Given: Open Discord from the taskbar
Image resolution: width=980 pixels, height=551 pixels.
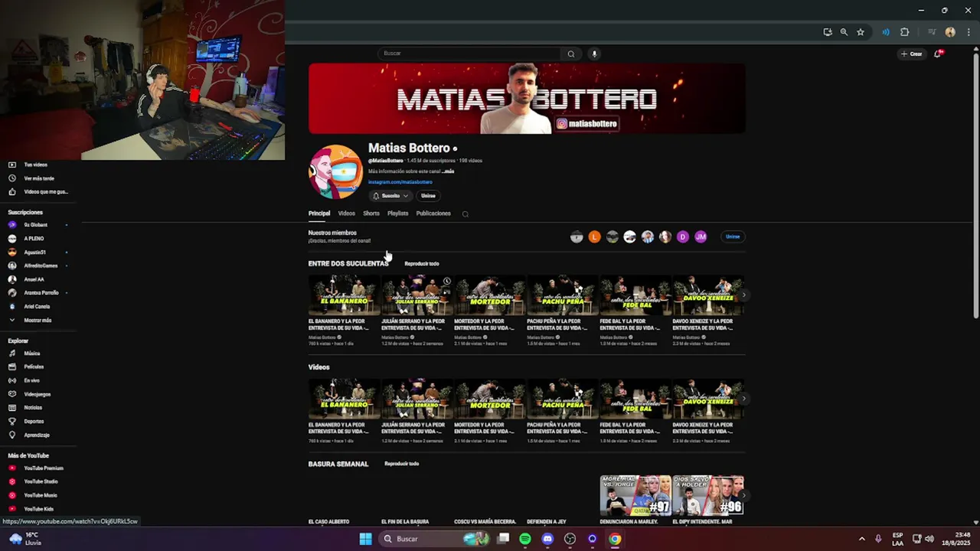Looking at the screenshot, I should [547, 539].
